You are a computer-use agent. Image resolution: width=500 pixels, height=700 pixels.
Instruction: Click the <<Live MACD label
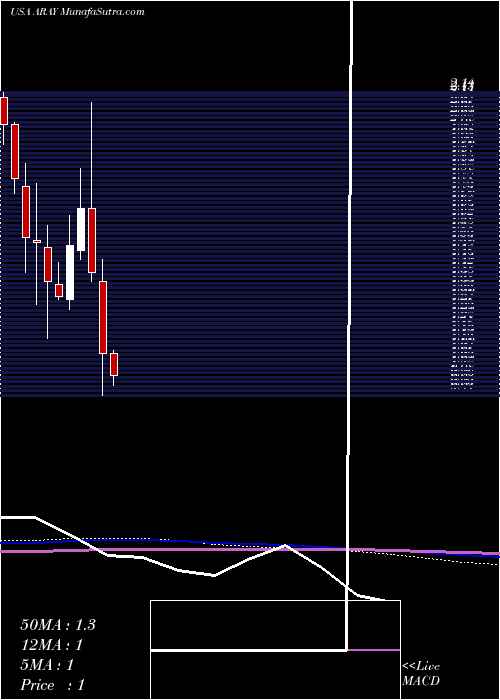(421, 674)
